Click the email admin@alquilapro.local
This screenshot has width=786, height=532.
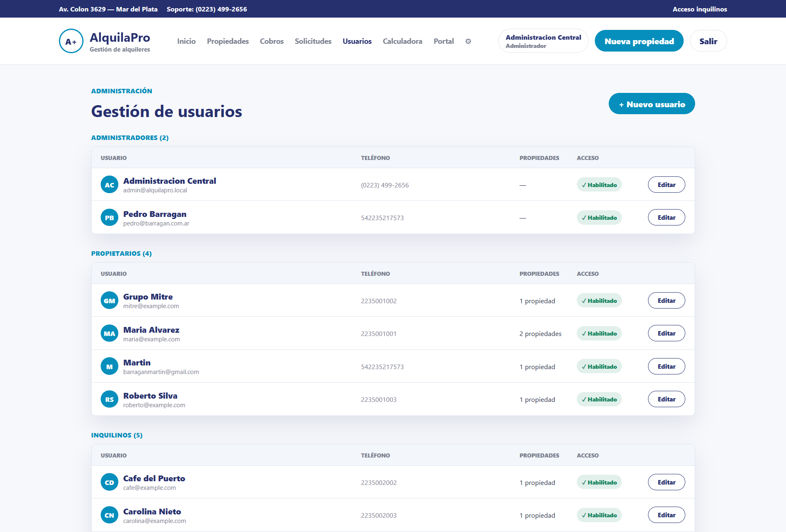point(155,190)
